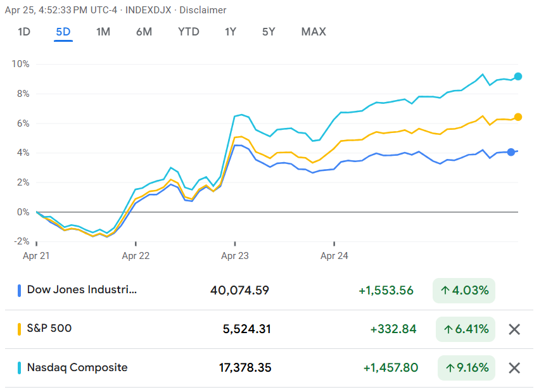Click the Nasdaq value 17,378.35
Viewport: 546px width, 392px height.
244,368
